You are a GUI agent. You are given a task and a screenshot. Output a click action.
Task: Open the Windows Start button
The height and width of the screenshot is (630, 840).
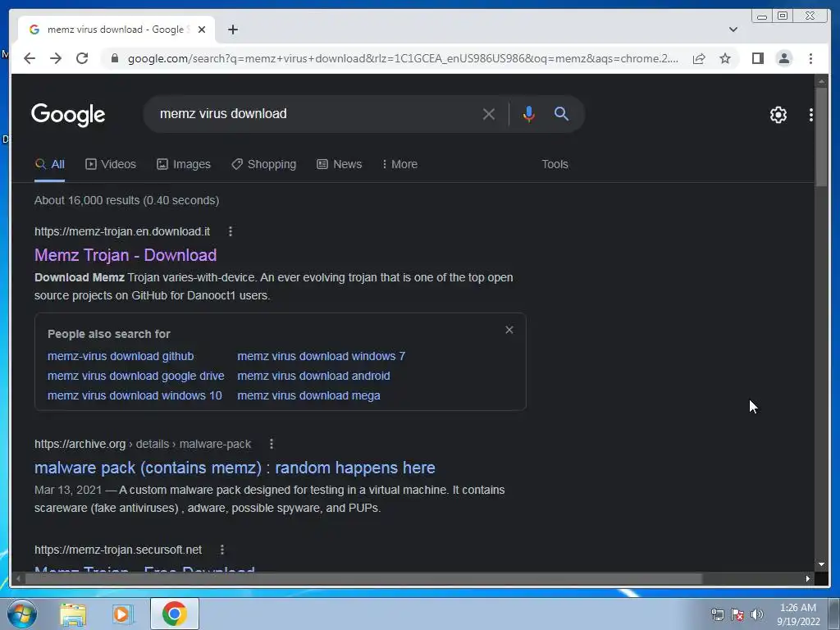click(22, 614)
